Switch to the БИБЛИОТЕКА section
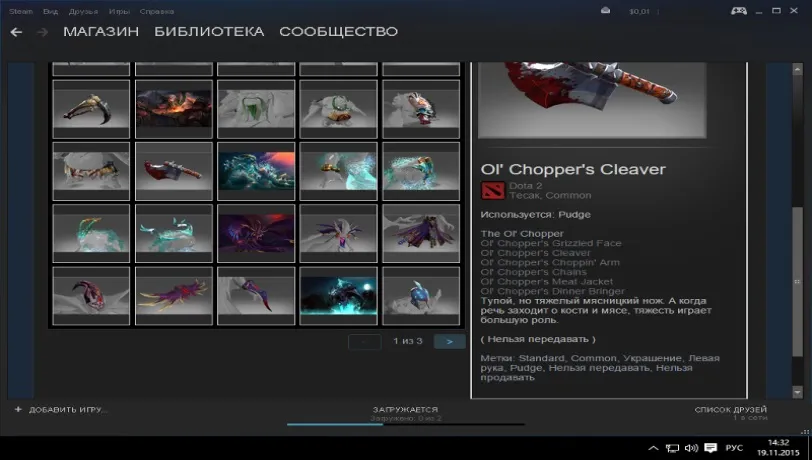Screen dimensions: 812x460 coord(209,32)
